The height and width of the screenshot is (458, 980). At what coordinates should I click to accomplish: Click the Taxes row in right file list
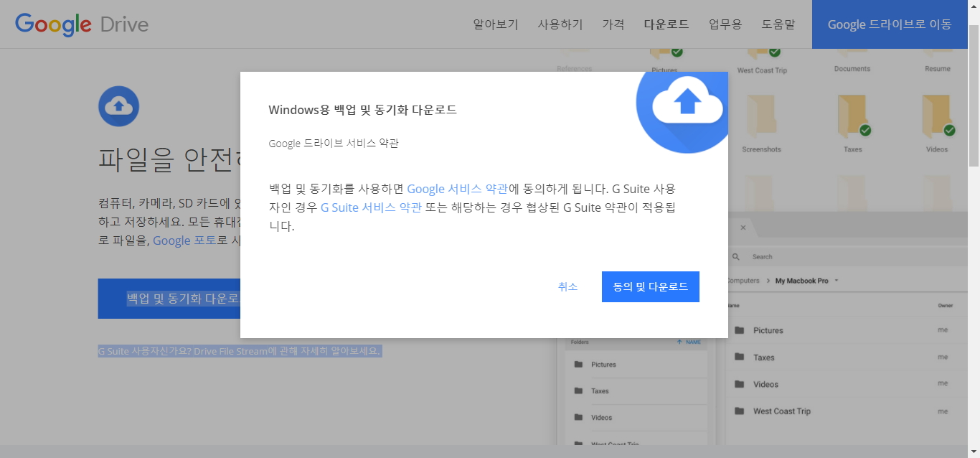(x=847, y=357)
